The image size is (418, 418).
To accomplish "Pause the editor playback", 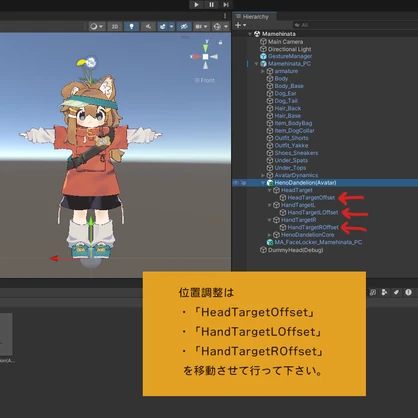I will point(211,5).
